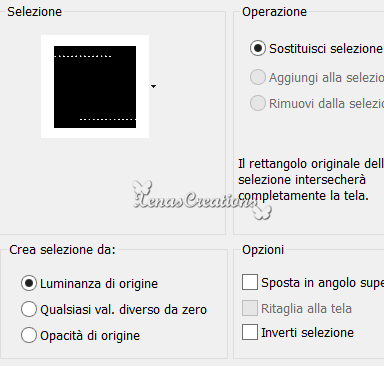Choose Rimuovi dalla selezione option

(x=258, y=103)
